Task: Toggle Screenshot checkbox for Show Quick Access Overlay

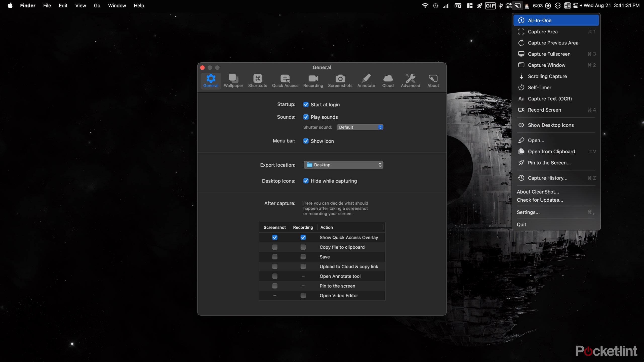Action: [275, 238]
